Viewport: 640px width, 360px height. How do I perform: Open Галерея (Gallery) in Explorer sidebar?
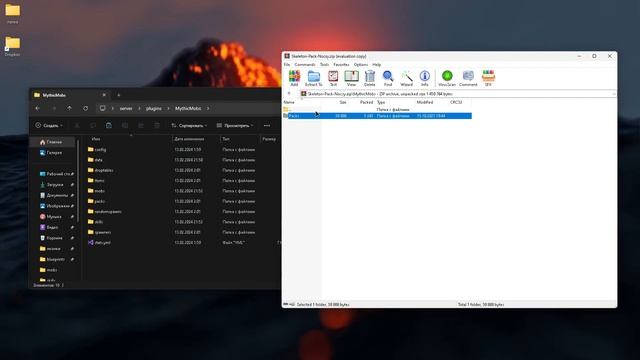coord(52,153)
